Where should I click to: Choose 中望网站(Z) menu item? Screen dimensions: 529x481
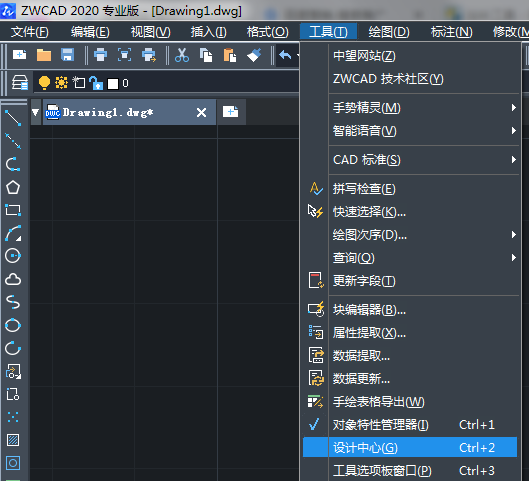tap(410, 56)
